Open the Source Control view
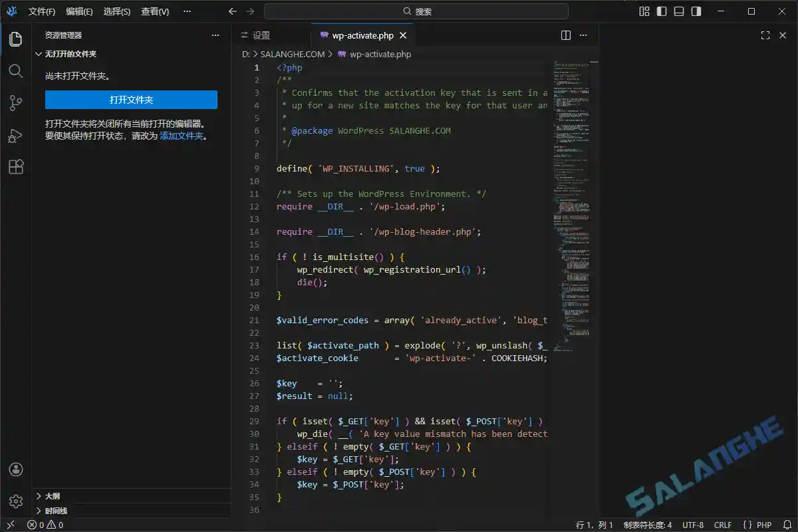798x532 pixels. [x=15, y=103]
